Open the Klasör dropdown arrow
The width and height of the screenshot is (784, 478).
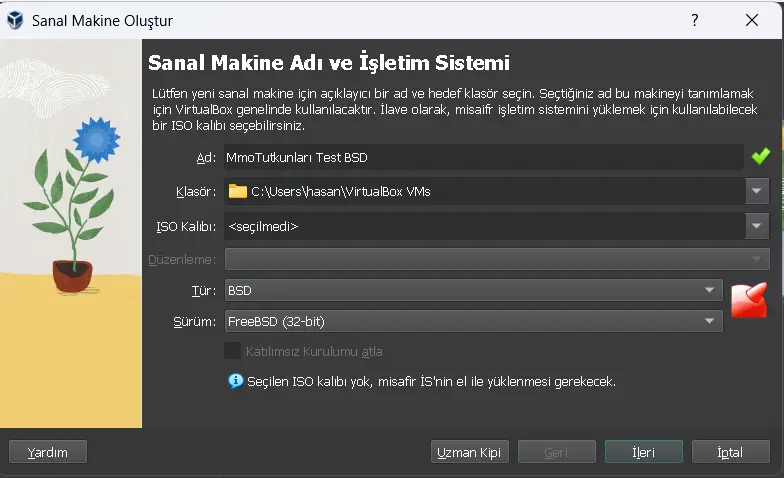click(x=756, y=191)
